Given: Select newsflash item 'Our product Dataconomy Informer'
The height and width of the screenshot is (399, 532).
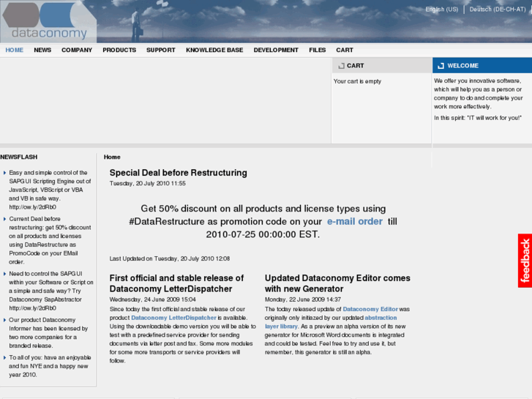Looking at the screenshot, I should coord(48,333).
